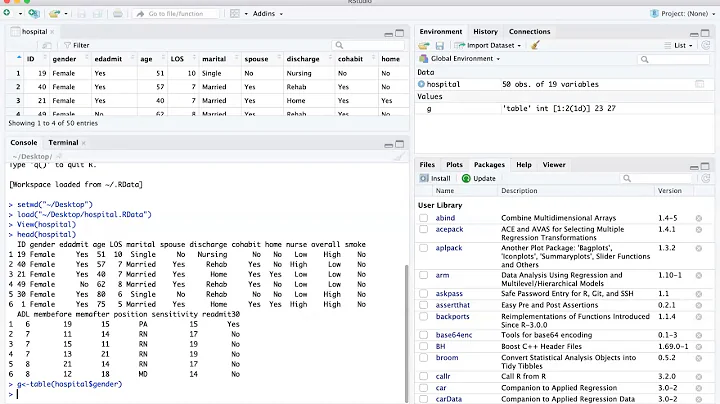
Task: Remove the askpass package with its X icon
Action: tap(698, 294)
